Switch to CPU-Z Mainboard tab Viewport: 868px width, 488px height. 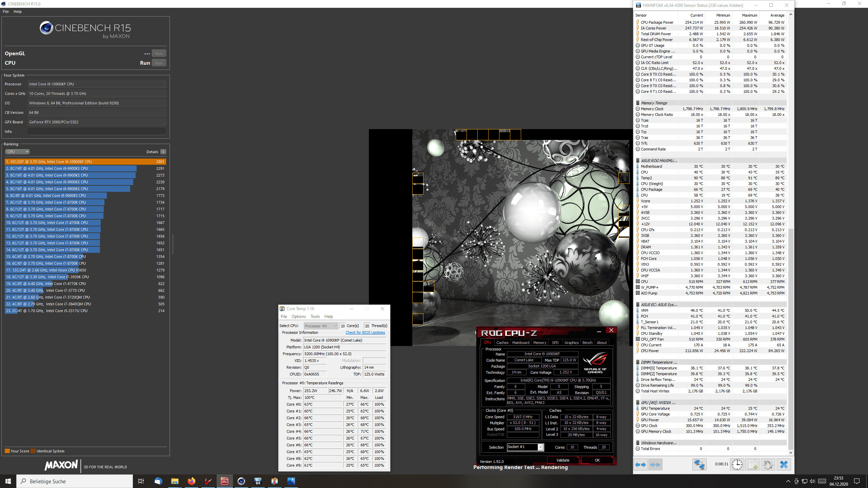click(x=521, y=343)
